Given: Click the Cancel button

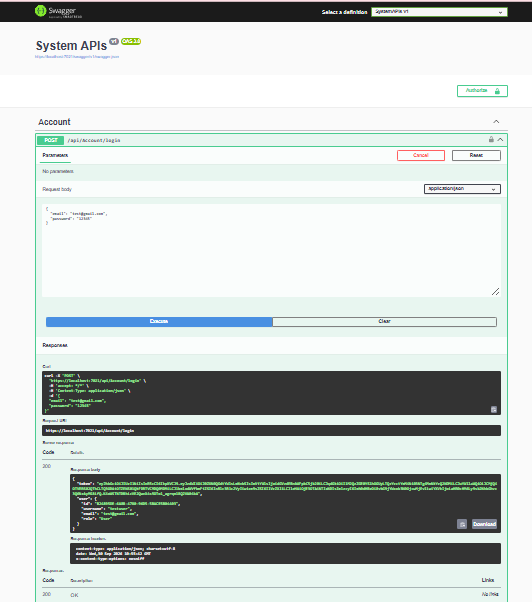Looking at the screenshot, I should (421, 155).
